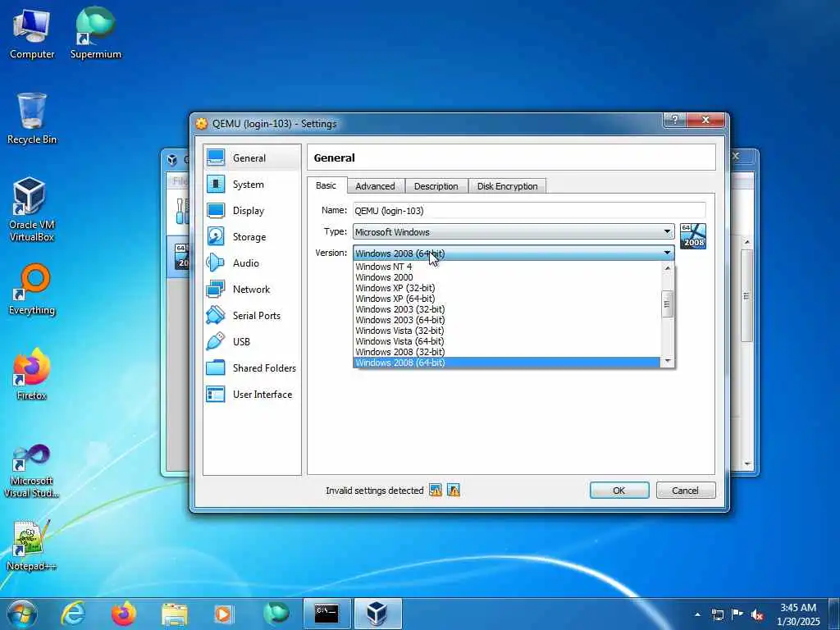Image resolution: width=840 pixels, height=630 pixels.
Task: Open Firefox from the taskbar
Action: pos(124,614)
